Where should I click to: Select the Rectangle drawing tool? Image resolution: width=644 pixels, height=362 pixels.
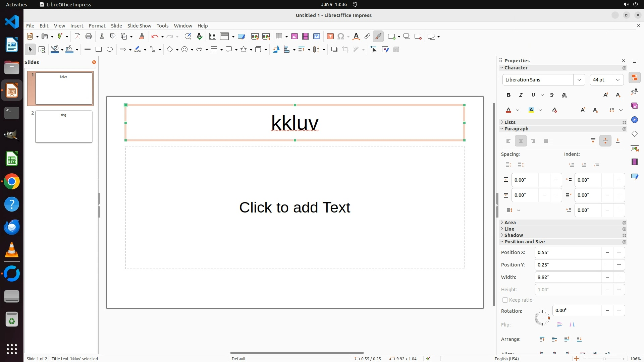click(x=99, y=50)
